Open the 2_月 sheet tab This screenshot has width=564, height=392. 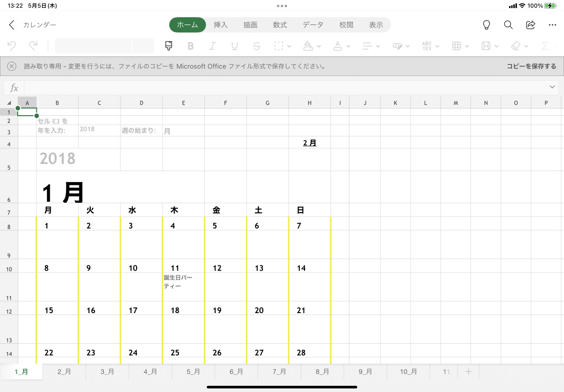pyautogui.click(x=64, y=371)
